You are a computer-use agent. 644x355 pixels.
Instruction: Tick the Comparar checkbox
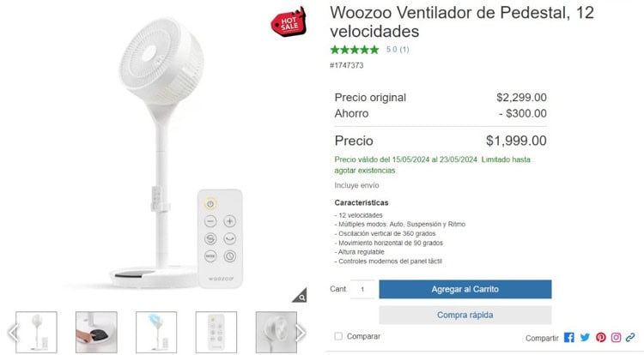(x=338, y=336)
